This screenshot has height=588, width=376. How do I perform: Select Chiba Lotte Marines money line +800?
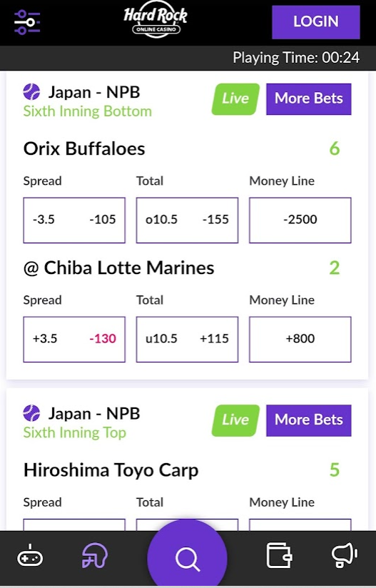300,340
